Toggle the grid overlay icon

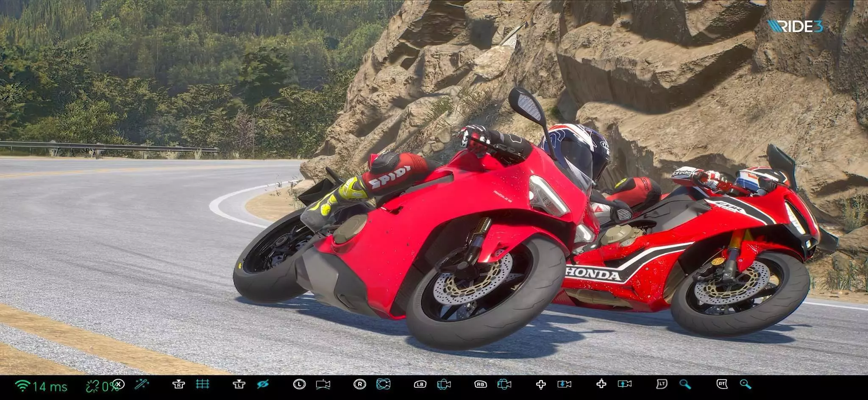point(203,384)
